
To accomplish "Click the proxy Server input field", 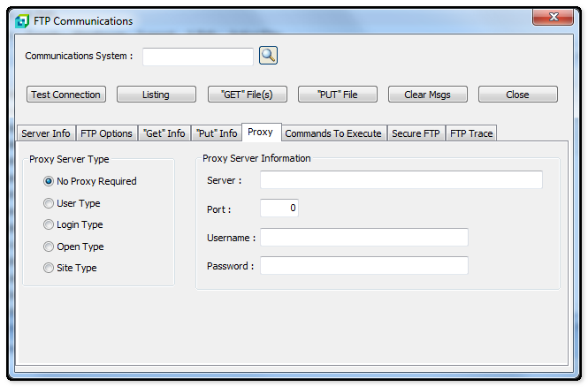I will (401, 180).
